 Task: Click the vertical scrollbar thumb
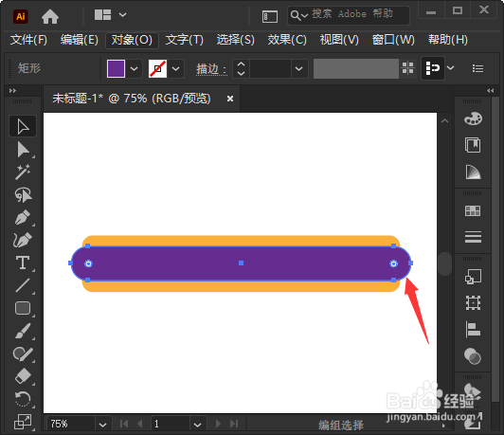[445, 264]
